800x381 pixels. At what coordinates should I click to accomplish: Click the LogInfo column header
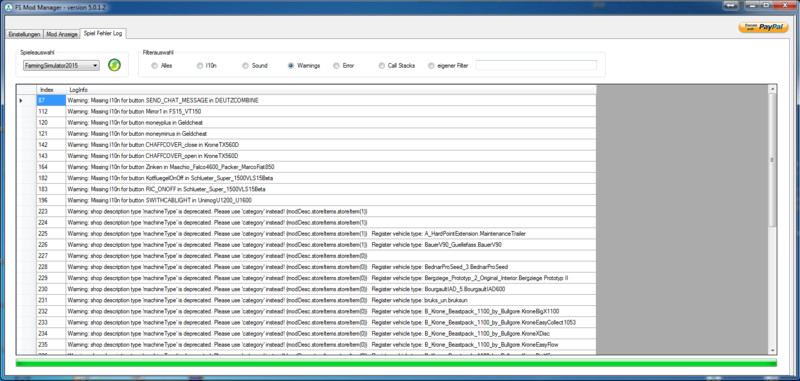pyautogui.click(x=331, y=90)
